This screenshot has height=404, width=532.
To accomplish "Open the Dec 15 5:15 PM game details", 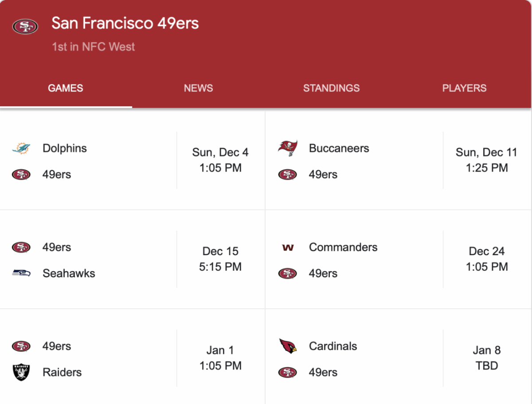I will click(220, 259).
